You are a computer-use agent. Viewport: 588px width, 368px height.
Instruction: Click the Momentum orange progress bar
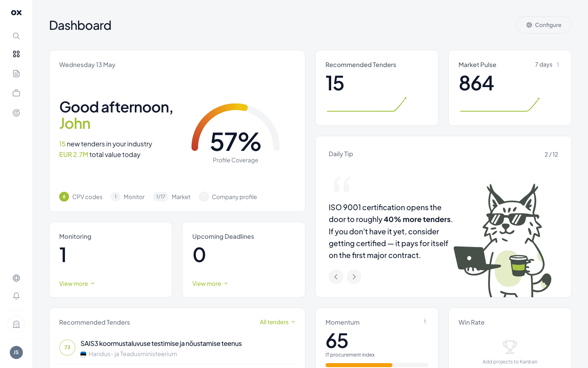coord(359,365)
